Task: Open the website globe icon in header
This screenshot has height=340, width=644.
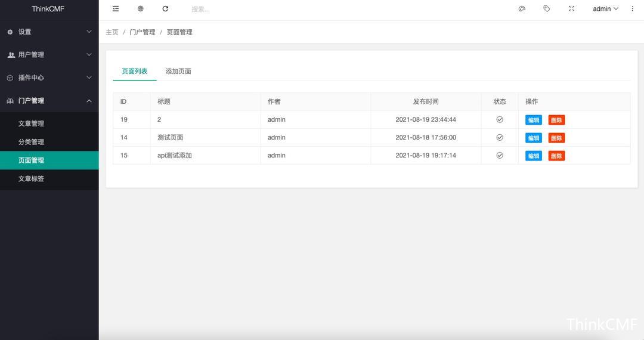Action: pos(141,9)
